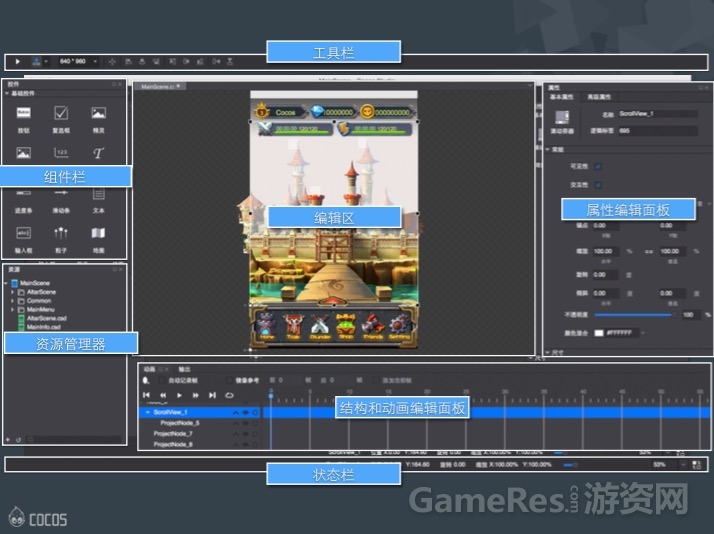
Task: Select MainInfo.csd file in resources
Action: [x=39, y=327]
